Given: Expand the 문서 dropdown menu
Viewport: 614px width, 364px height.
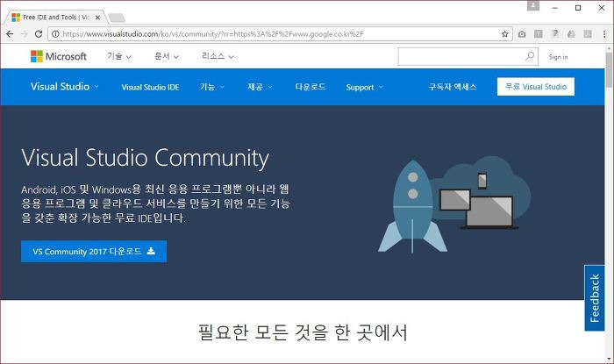Looking at the screenshot, I should point(167,56).
